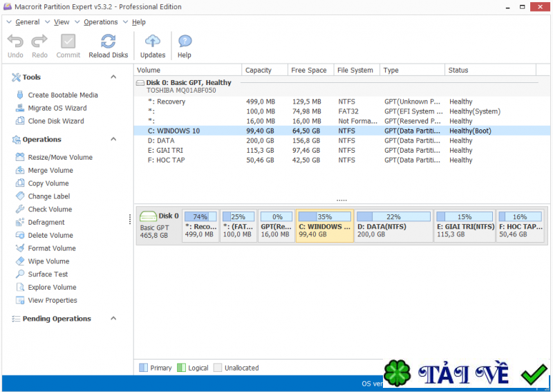Select Disk 0 icon in disk map
The image size is (553, 392).
click(x=148, y=216)
